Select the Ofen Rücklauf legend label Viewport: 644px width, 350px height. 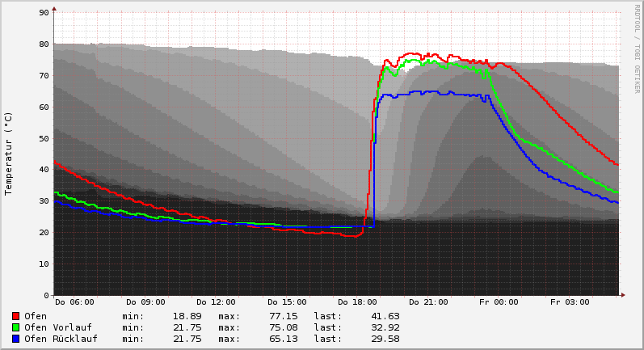tap(61, 339)
